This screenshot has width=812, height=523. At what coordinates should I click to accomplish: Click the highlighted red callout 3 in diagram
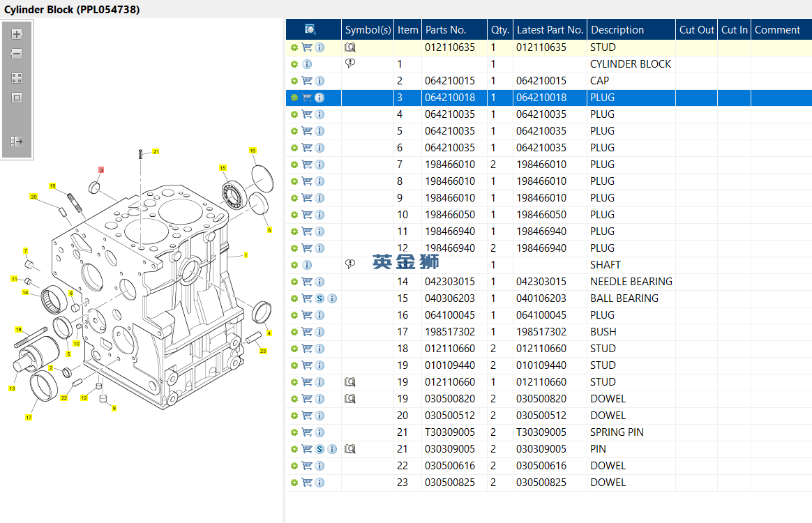pyautogui.click(x=101, y=170)
